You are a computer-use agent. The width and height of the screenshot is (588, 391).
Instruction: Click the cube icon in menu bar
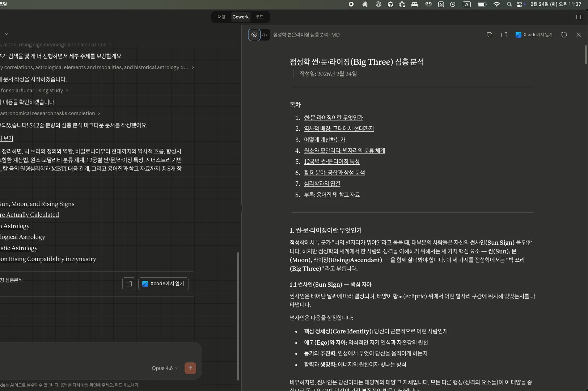pyautogui.click(x=390, y=4)
